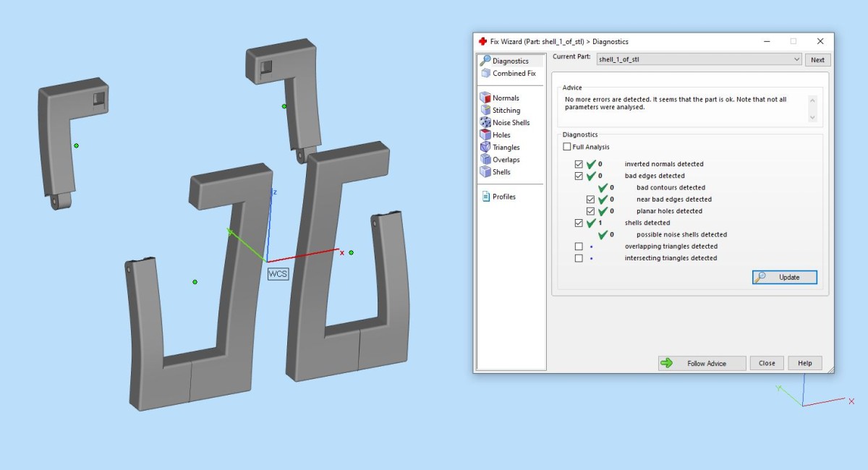The height and width of the screenshot is (470, 868).
Task: Enable the Full Analysis checkbox
Action: (x=567, y=148)
